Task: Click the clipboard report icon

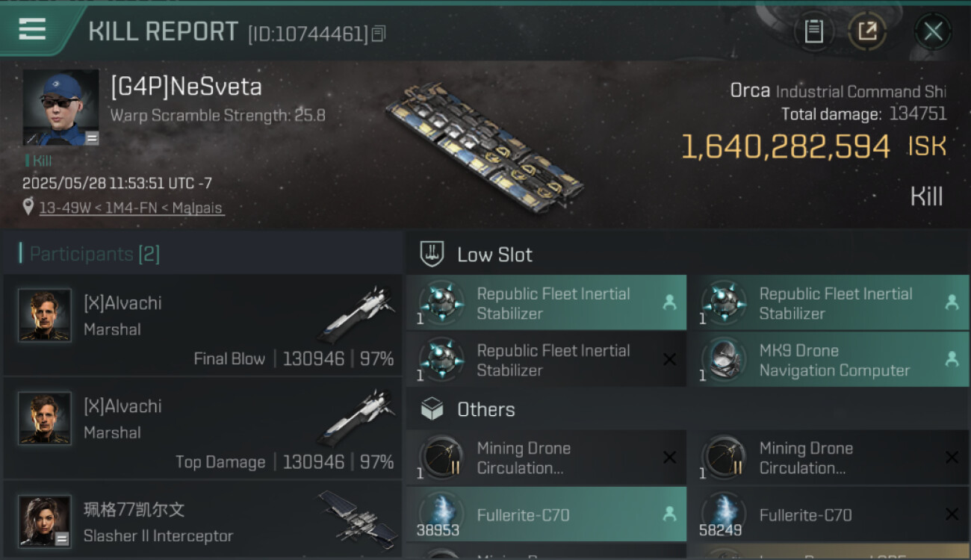Action: (813, 31)
